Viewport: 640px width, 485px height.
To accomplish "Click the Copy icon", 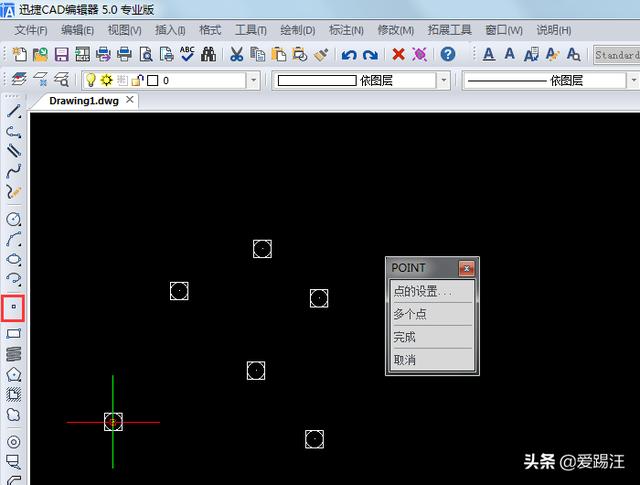I will pos(258,54).
